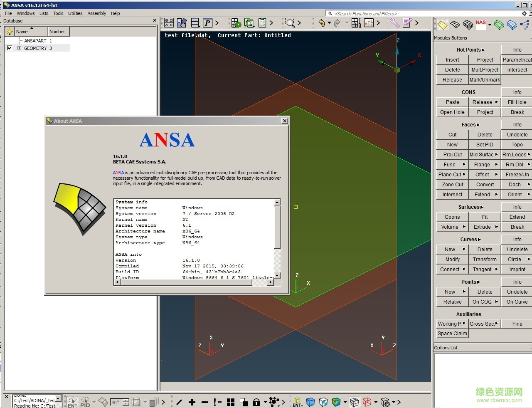The height and width of the screenshot is (408, 532).
Task: Click the NAS solver deck icon
Action: [480, 24]
